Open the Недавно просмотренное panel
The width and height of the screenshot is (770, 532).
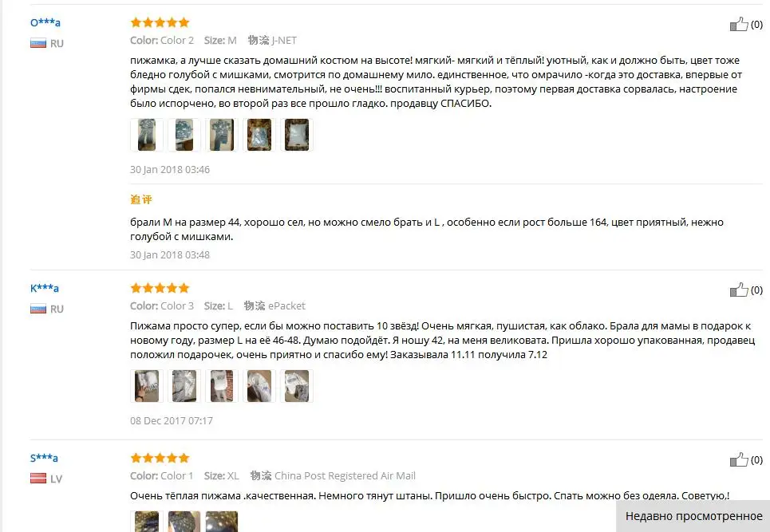tap(693, 516)
